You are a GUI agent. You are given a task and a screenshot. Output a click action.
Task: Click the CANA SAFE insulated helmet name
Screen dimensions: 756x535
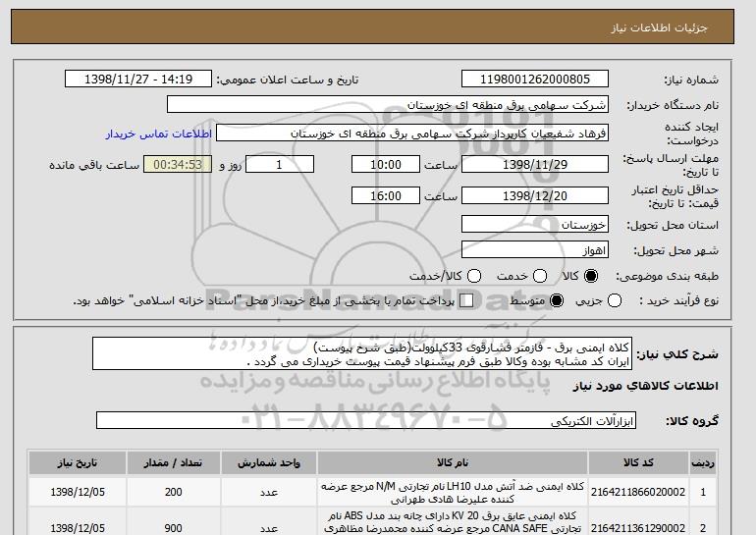[453, 522]
